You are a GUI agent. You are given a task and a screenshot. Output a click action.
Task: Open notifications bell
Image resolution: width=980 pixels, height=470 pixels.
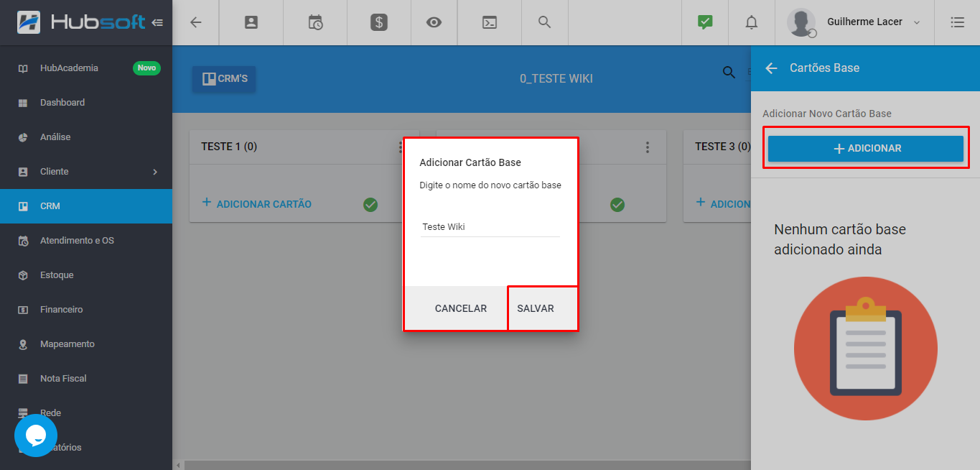point(752,22)
